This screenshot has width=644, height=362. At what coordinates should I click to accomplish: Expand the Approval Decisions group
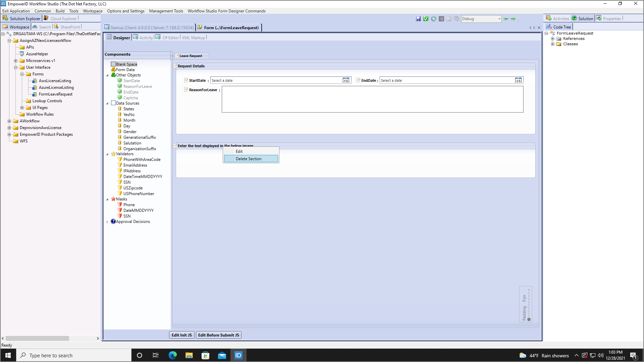(x=108, y=221)
